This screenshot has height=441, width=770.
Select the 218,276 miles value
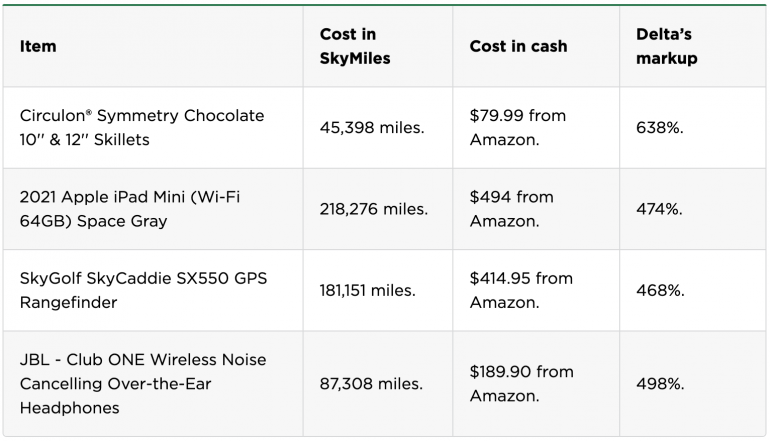pos(374,209)
